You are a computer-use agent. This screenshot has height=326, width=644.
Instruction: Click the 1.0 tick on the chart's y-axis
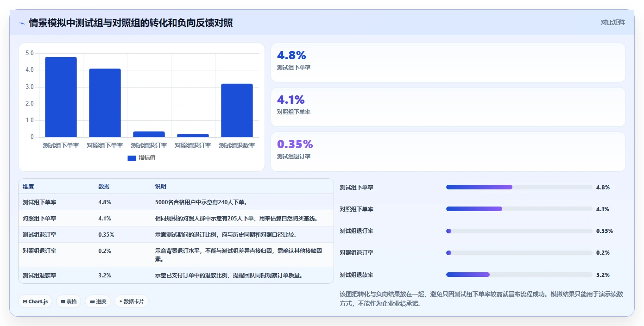click(x=29, y=120)
